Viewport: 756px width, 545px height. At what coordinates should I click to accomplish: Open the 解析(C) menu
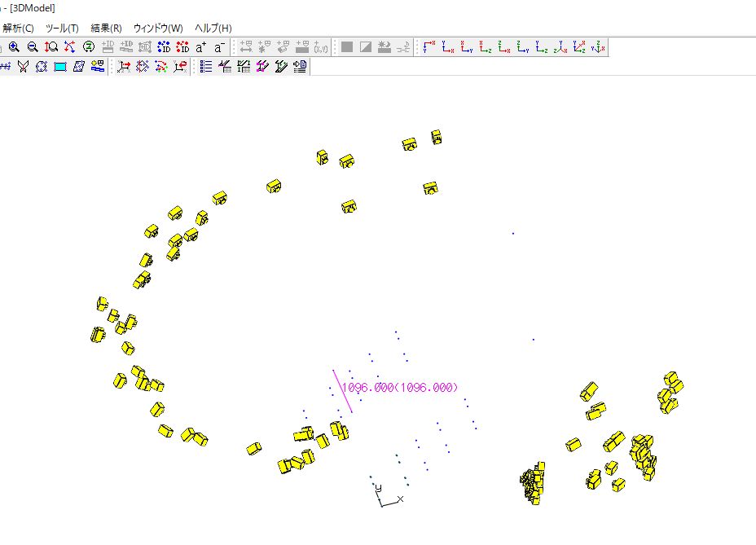pos(18,28)
